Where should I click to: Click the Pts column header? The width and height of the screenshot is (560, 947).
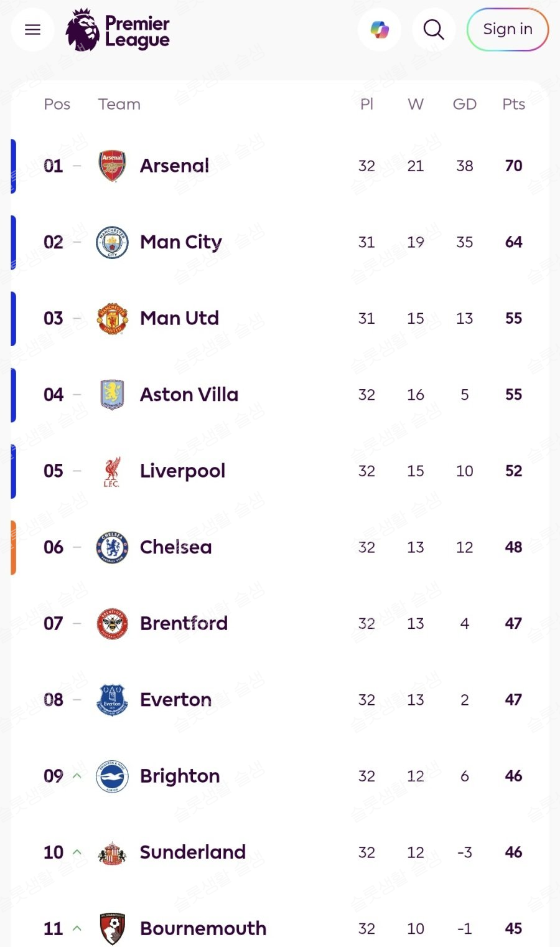point(513,104)
